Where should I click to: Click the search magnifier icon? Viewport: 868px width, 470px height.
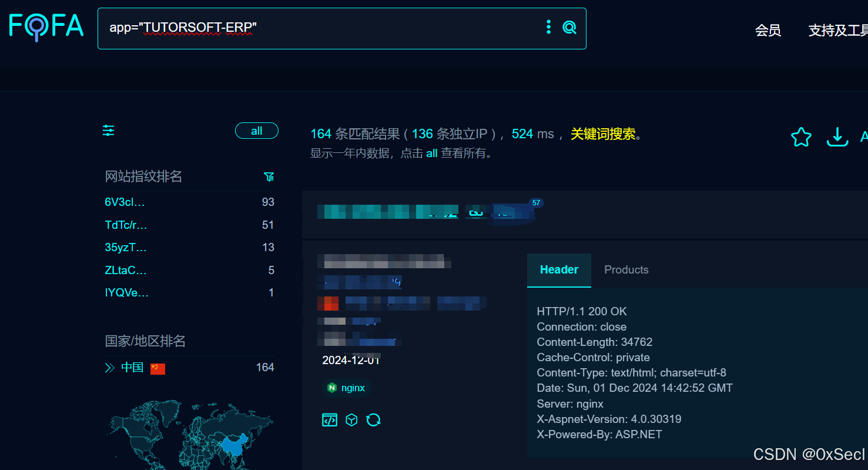pyautogui.click(x=568, y=27)
